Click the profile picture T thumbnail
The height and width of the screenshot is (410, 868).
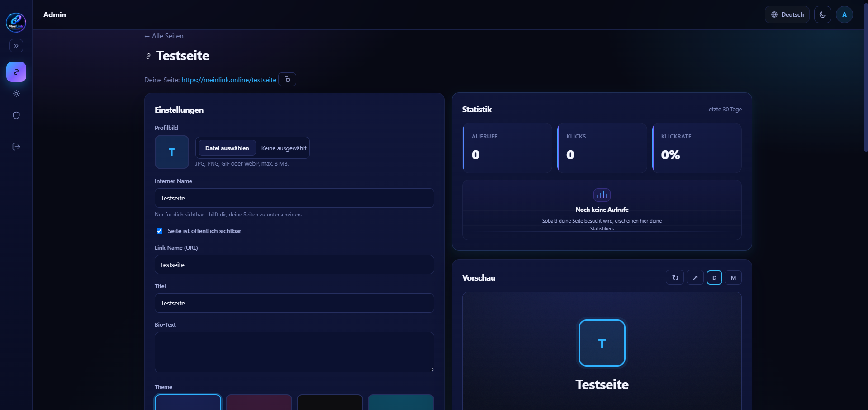172,152
